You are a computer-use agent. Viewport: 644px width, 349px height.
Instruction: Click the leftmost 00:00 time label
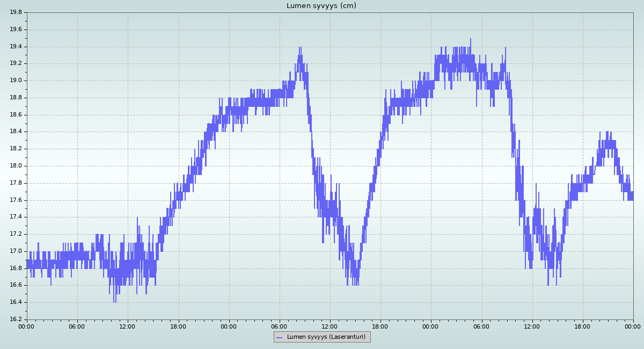tap(26, 326)
